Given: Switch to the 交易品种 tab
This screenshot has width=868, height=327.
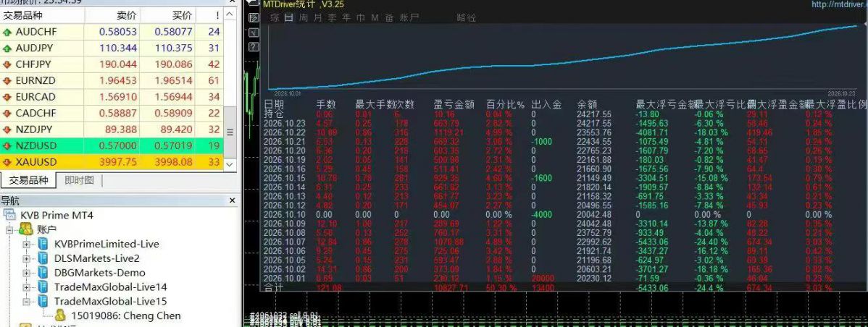Looking at the screenshot, I should (28, 180).
